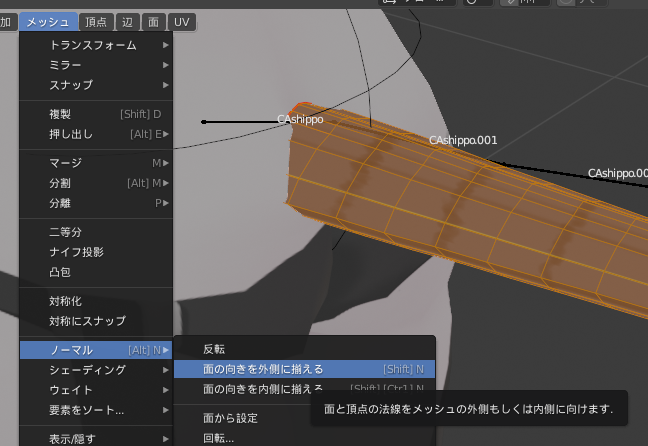The height and width of the screenshot is (446, 648).
Task: Expand the 表示/隠す submenu
Action: [96, 439]
